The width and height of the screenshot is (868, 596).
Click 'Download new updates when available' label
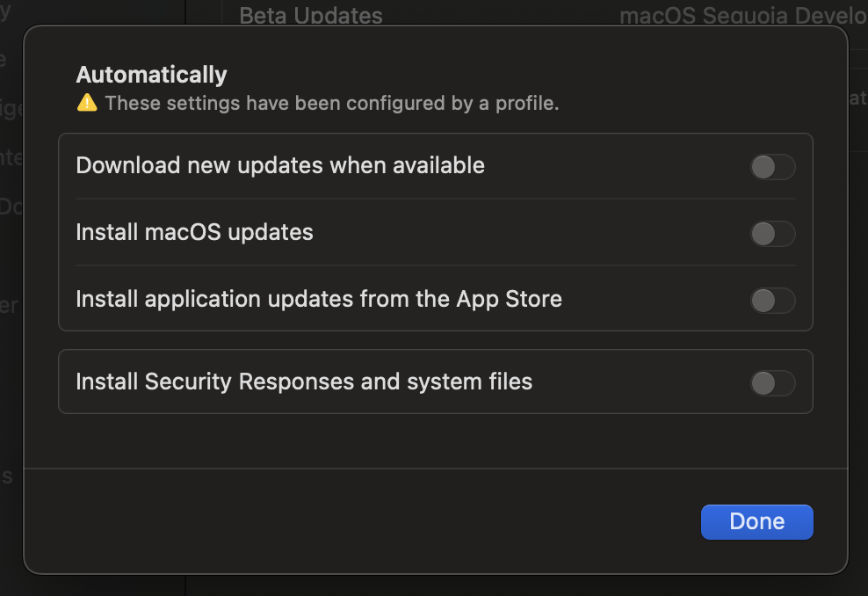click(x=280, y=165)
